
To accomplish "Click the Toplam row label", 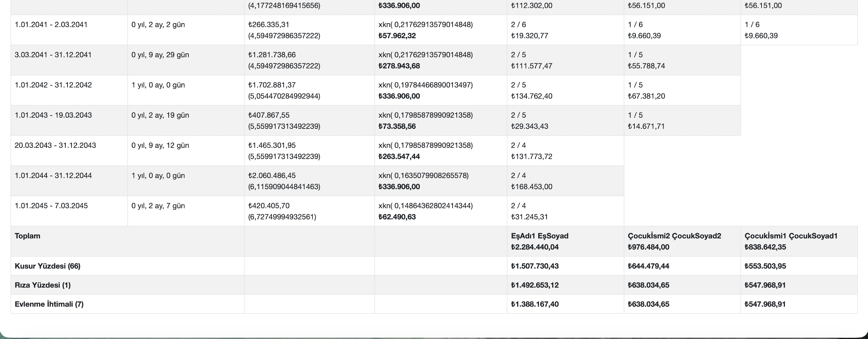I will [x=28, y=236].
